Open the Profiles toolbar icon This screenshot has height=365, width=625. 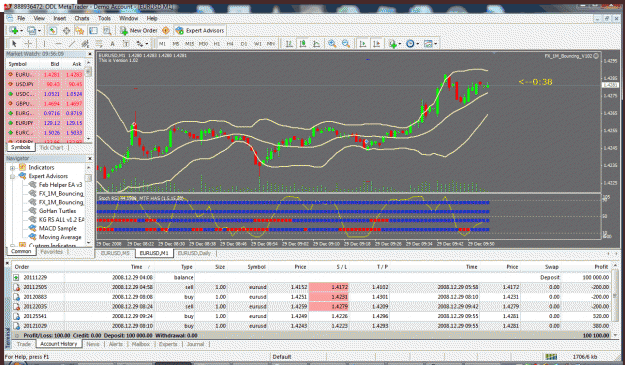(31, 31)
